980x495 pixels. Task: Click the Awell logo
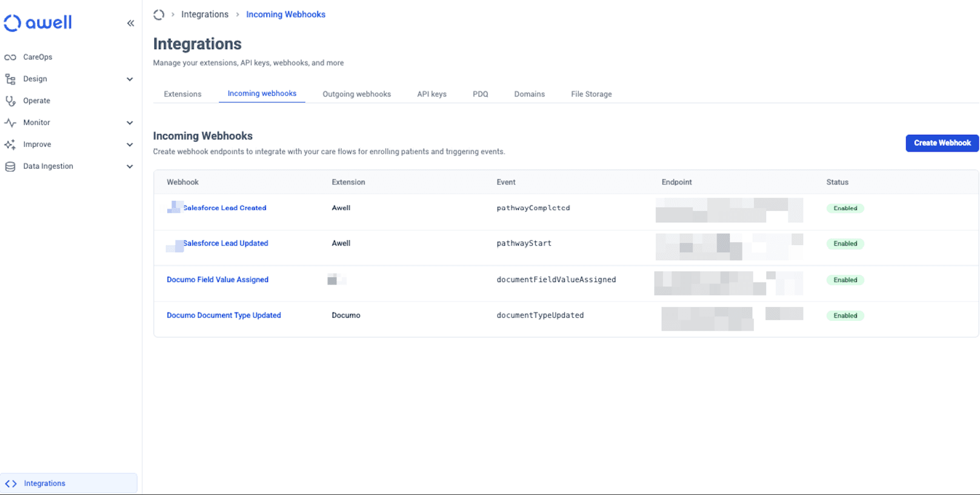click(x=38, y=23)
